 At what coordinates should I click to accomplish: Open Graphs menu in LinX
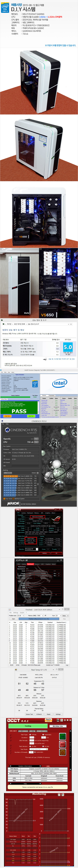click(x=22, y=613)
